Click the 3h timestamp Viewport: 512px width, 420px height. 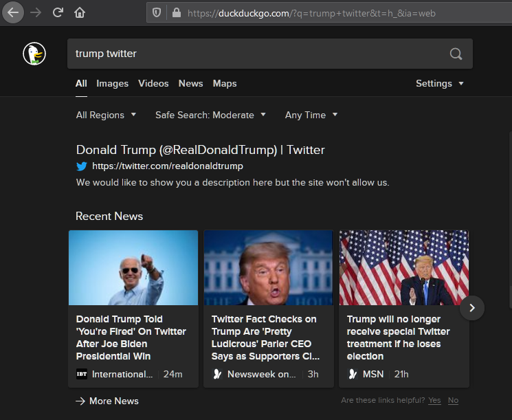point(313,374)
